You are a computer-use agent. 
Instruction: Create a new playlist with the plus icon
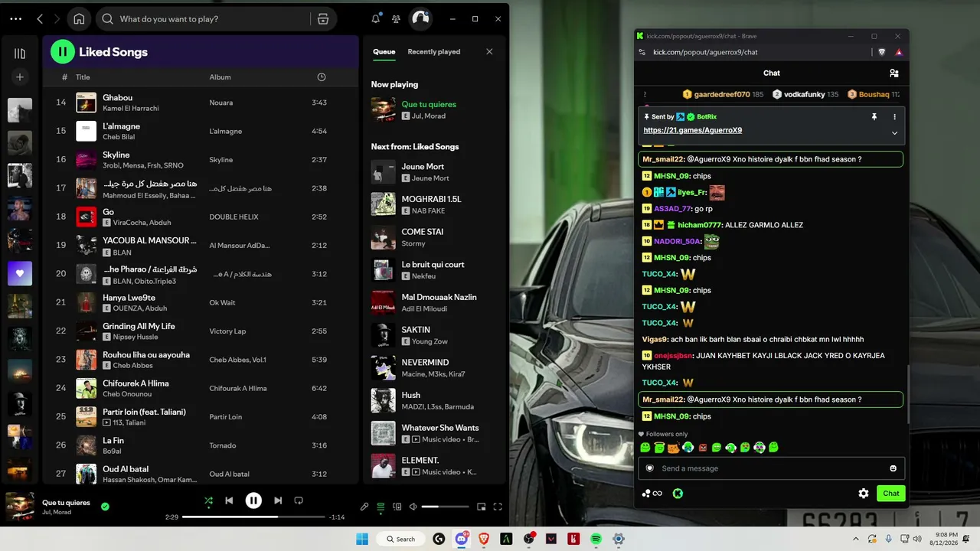(x=20, y=77)
